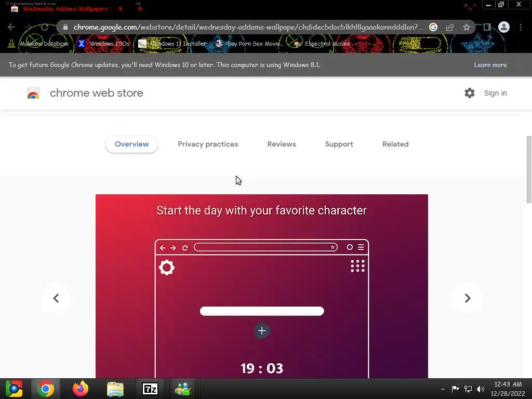Open the Malware Database bookmark

(38, 44)
